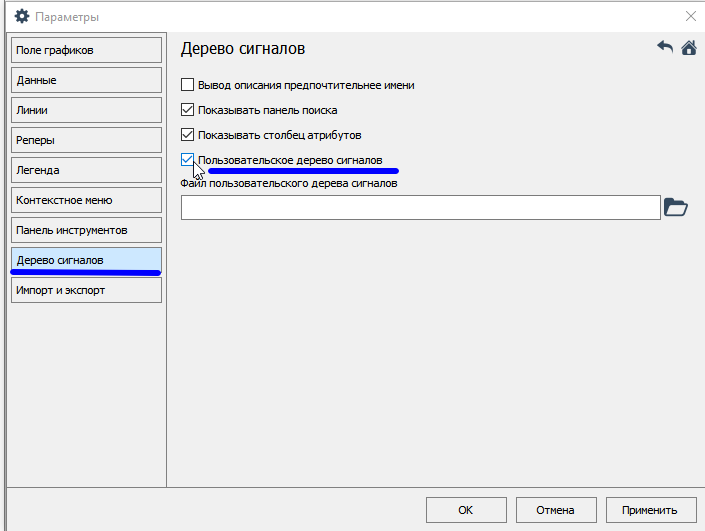This screenshot has width=705, height=531.
Task: Select 'Импорт и экспорт' category
Action: point(85,290)
